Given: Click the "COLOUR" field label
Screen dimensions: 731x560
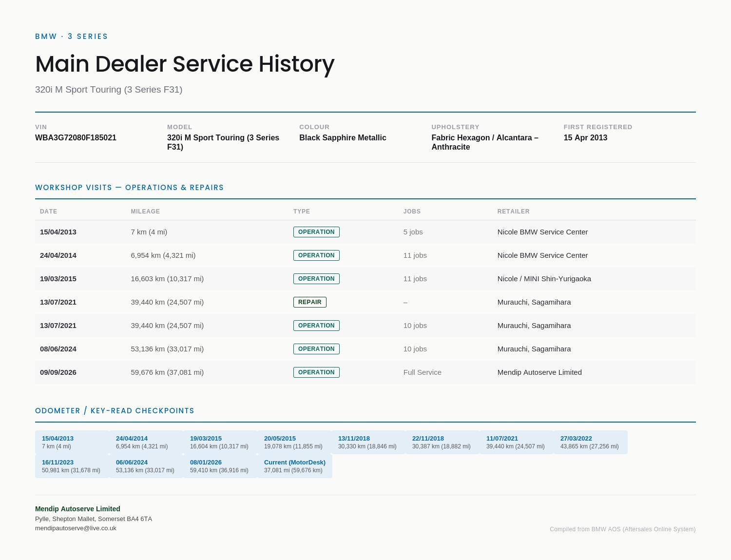Looking at the screenshot, I should click(314, 127).
